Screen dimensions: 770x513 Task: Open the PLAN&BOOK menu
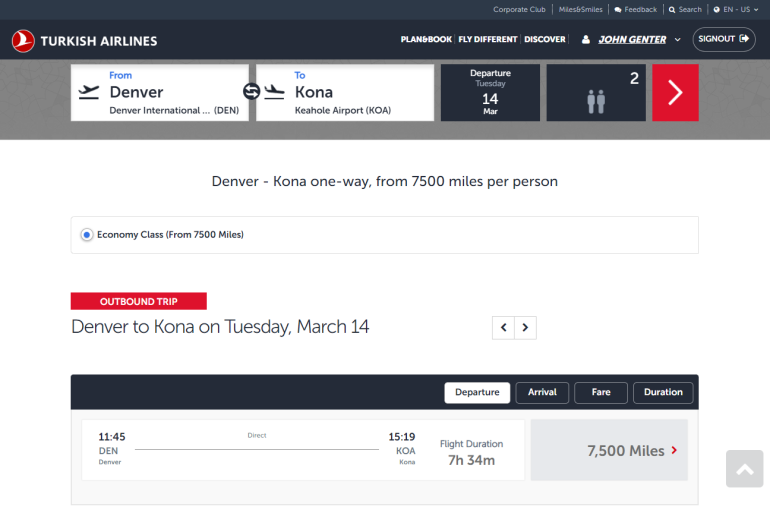[426, 40]
